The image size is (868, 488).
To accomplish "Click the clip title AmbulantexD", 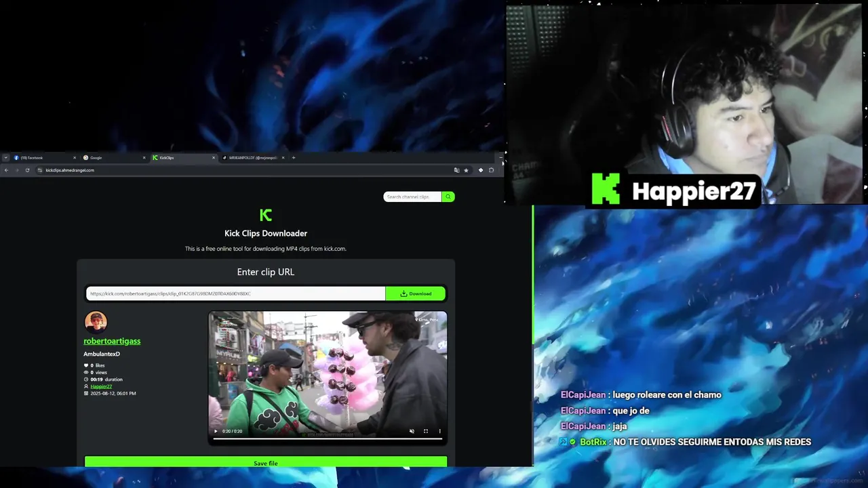I will [102, 354].
